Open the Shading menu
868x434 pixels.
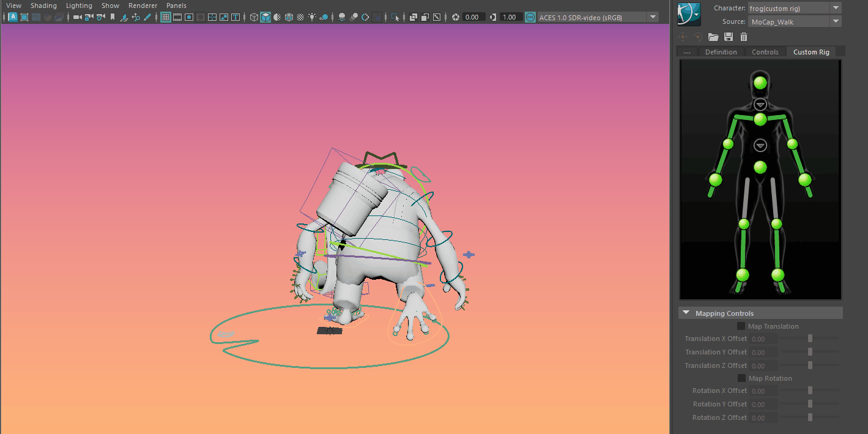pyautogui.click(x=43, y=6)
